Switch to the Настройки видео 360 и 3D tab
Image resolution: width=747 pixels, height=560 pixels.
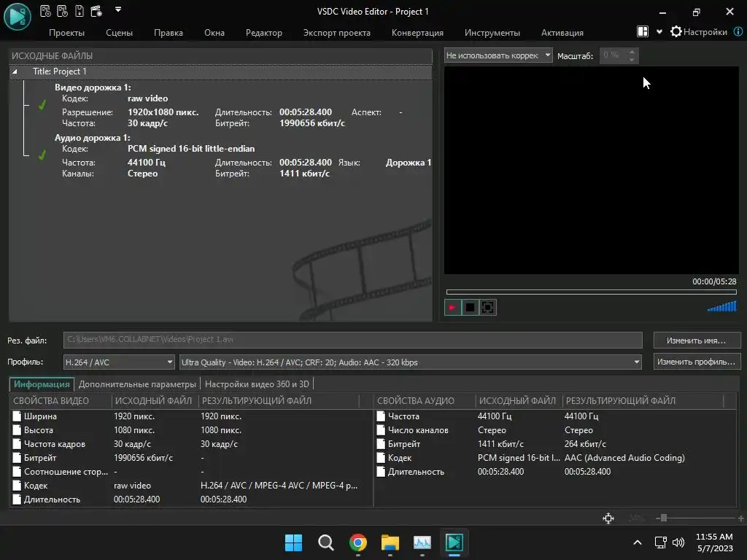tap(257, 384)
